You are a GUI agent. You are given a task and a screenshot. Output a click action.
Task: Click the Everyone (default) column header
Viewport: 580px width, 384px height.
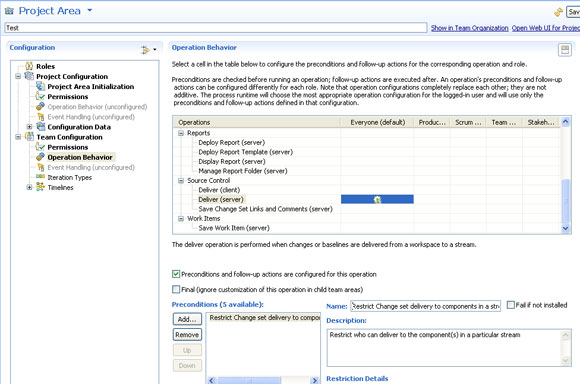point(377,122)
